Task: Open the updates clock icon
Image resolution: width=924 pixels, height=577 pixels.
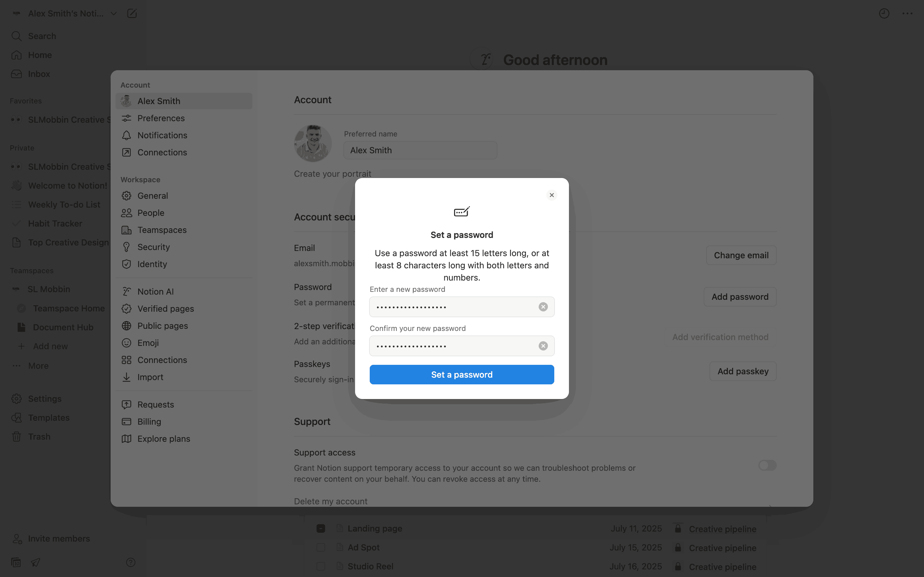Action: tap(884, 13)
